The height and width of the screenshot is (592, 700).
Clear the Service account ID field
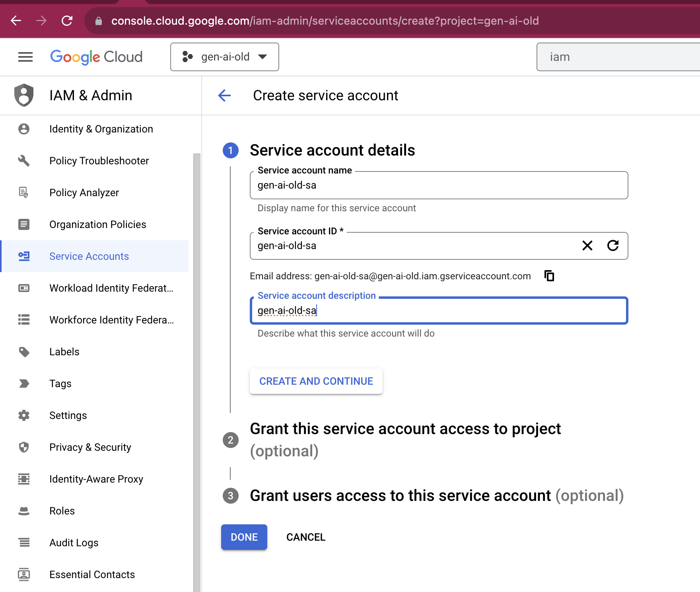click(x=587, y=246)
